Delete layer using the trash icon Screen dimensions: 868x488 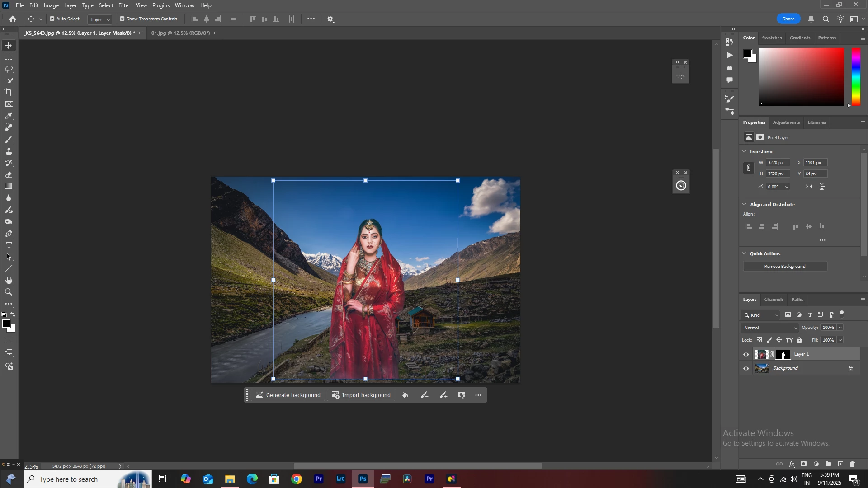click(x=852, y=465)
